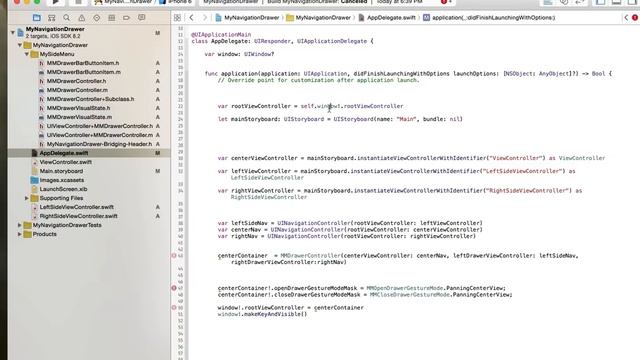Screen dimensions: 640x360
Task: Click 'var centerNav' declaration line
Action: [350, 229]
